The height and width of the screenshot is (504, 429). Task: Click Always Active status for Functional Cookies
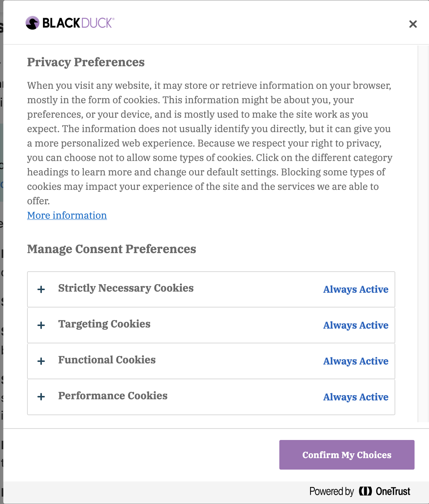356,361
